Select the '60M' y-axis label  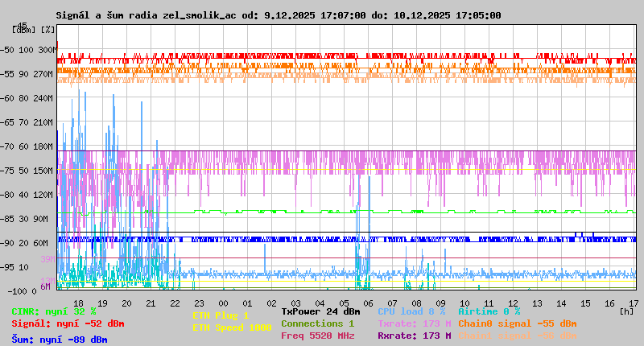(41, 243)
